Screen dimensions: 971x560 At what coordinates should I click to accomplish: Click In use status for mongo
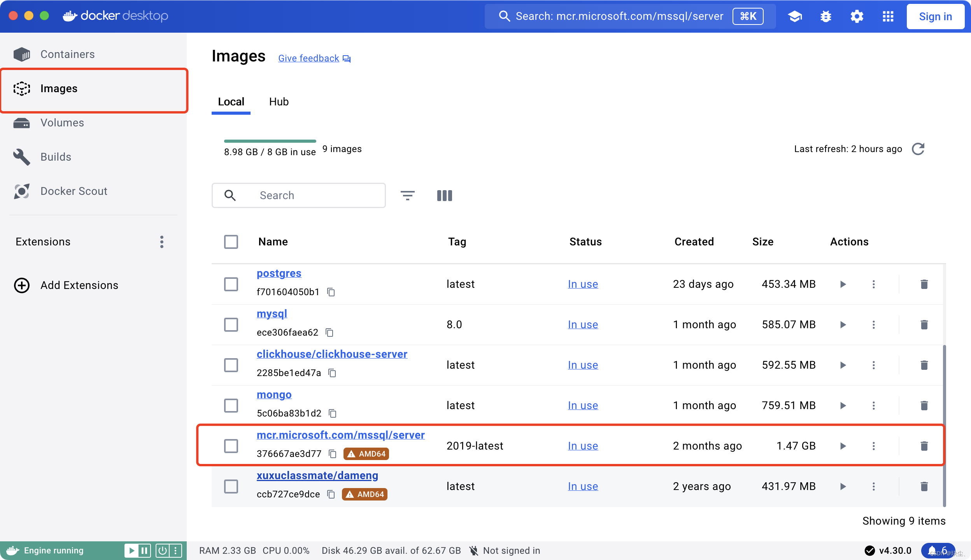pyautogui.click(x=583, y=406)
